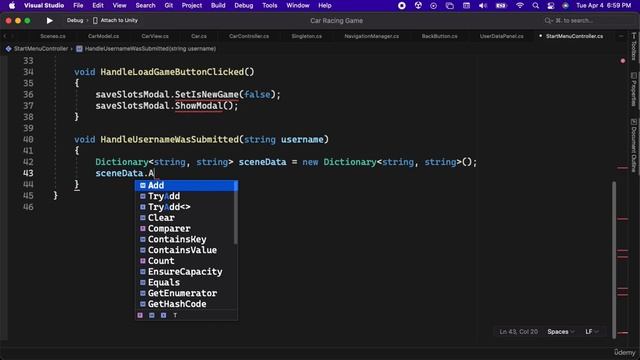The height and width of the screenshot is (360, 640).
Task: Choose Count from the completion list
Action: [x=185, y=261]
